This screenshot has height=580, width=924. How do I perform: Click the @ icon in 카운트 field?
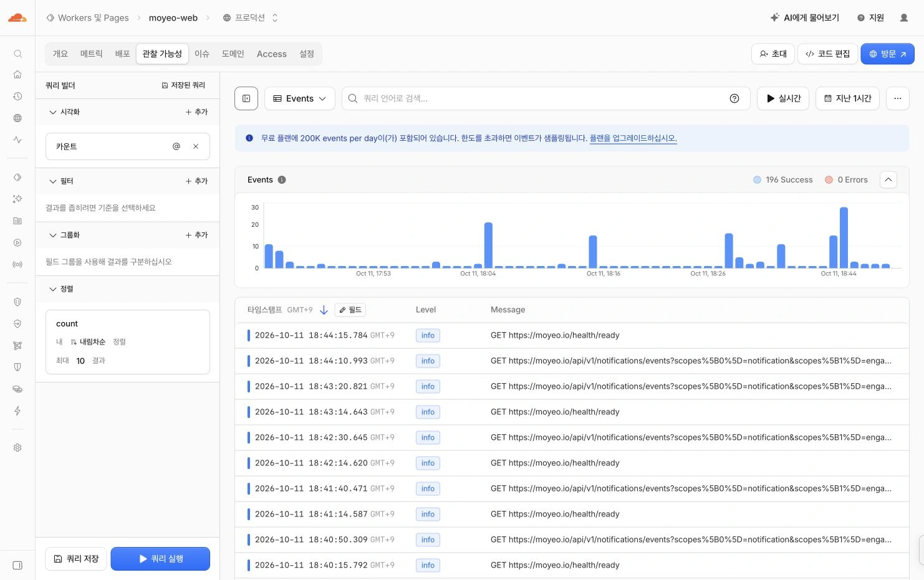[176, 146]
